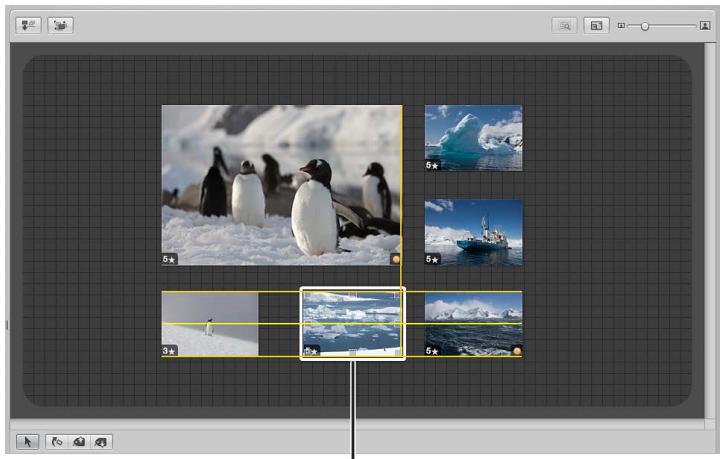The height and width of the screenshot is (459, 720).
Task: Click the 5-star badge on penguins photo
Action: pos(169,259)
